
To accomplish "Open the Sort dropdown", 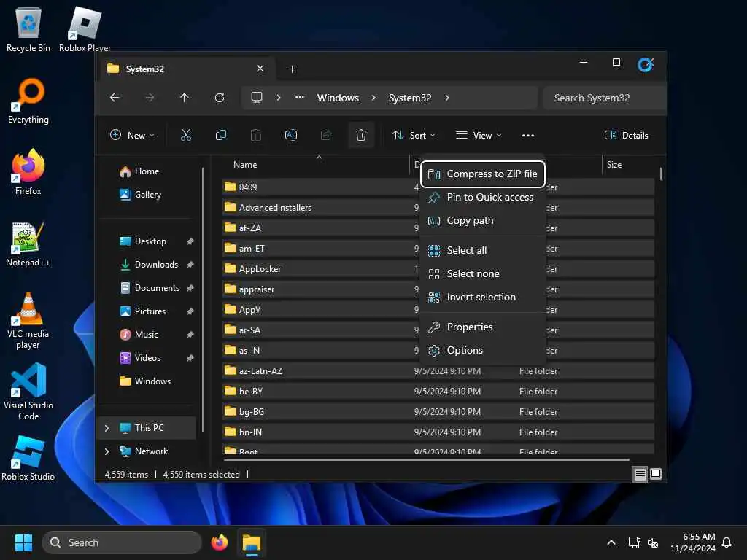I will (x=414, y=135).
